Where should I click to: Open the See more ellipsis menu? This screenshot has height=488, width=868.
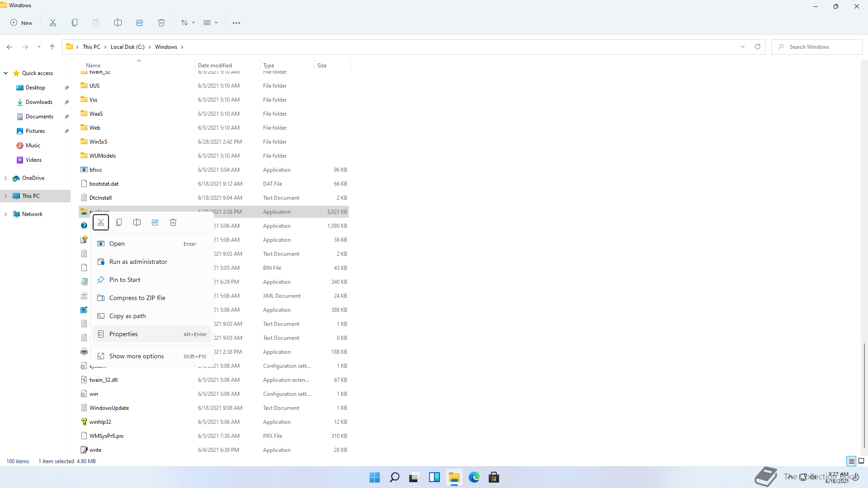[x=236, y=23]
